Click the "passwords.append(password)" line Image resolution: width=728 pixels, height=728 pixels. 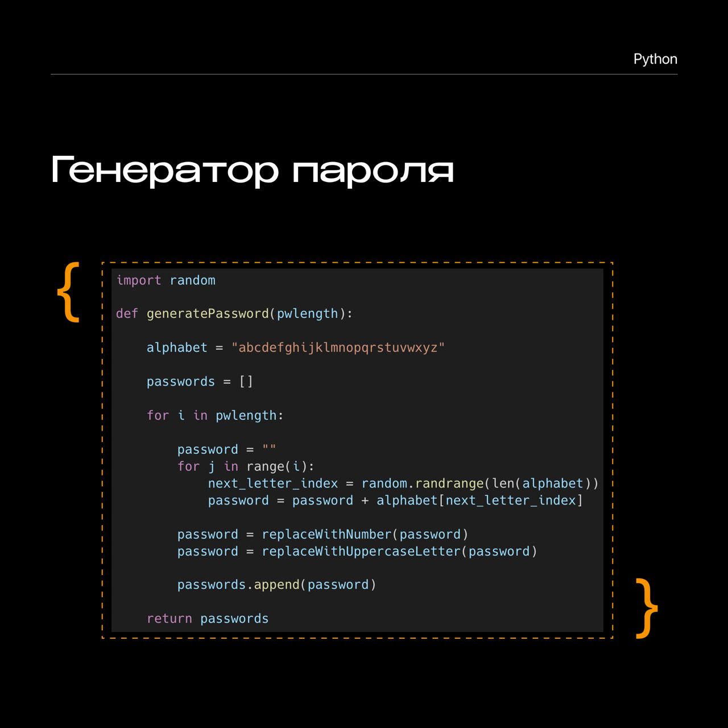pos(277,585)
